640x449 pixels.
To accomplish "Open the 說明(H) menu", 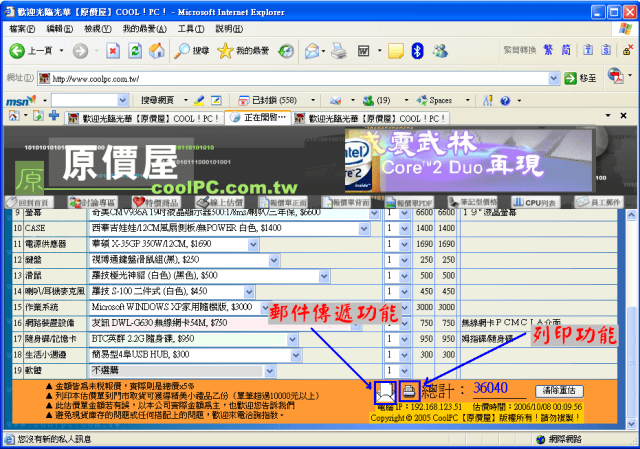I will [x=229, y=29].
